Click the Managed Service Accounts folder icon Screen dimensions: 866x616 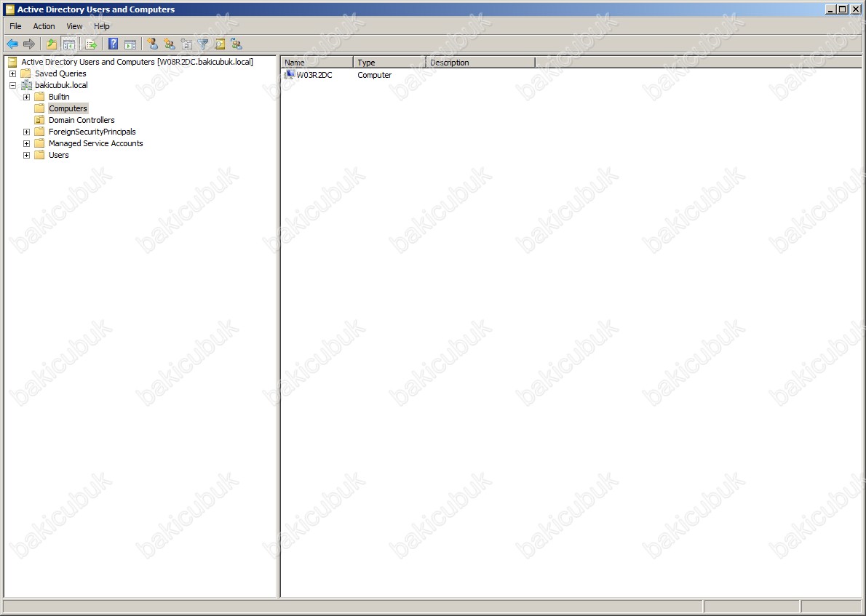39,143
